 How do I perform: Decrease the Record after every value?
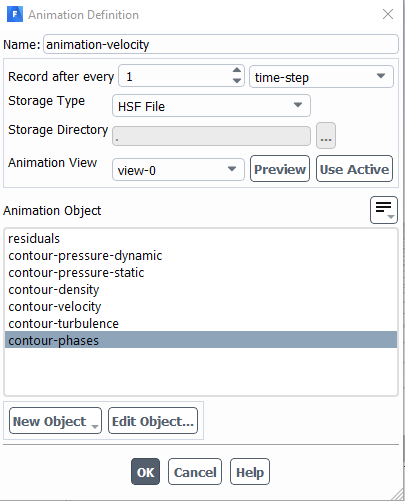coord(237,81)
